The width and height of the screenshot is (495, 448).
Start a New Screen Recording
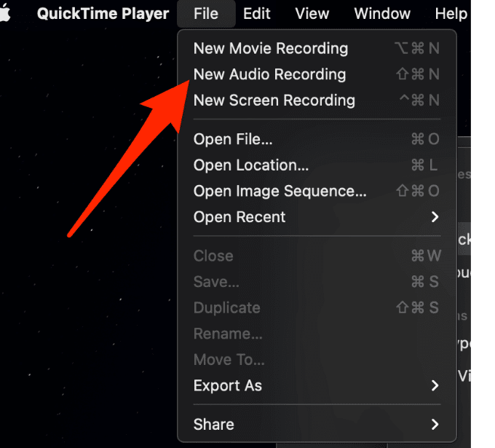pos(274,101)
